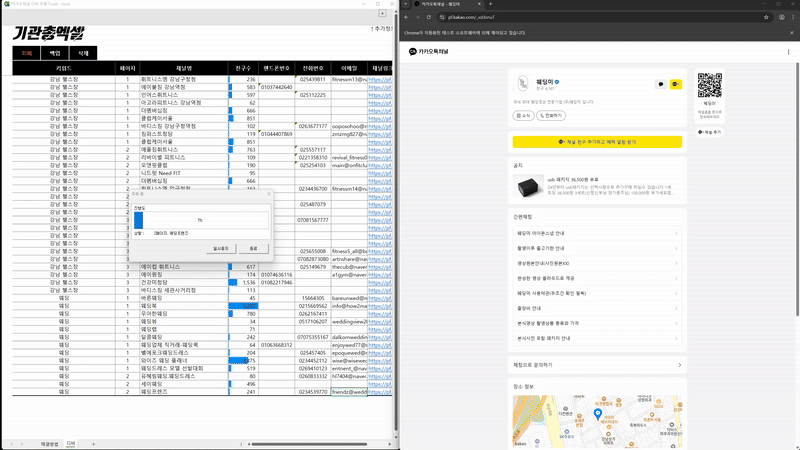The image size is (800, 450).
Task: Expand the '출장비 안내' quick chat item
Action: pos(595,309)
